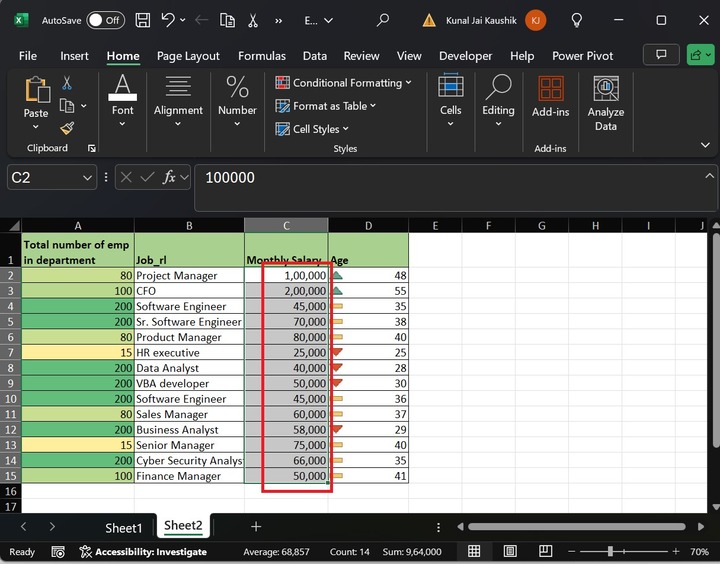
Task: Click the Insert Function fx icon
Action: click(x=170, y=177)
